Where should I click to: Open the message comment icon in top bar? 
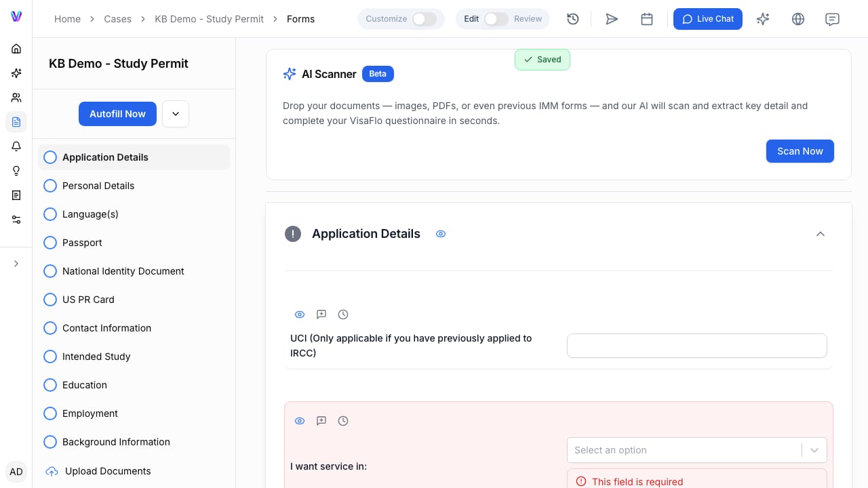[833, 19]
